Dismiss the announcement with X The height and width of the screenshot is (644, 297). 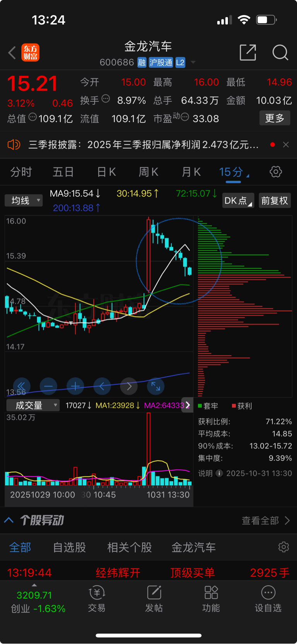click(286, 144)
